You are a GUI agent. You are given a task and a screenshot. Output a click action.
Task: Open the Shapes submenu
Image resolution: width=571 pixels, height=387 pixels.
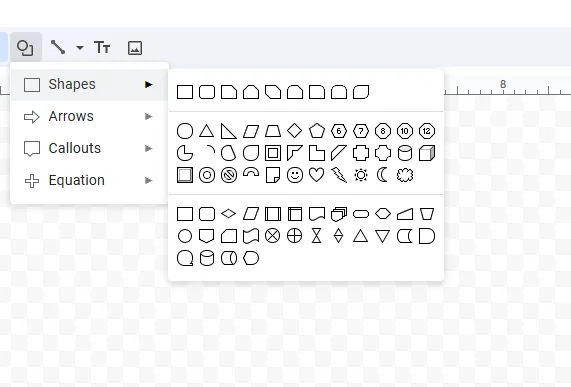click(x=89, y=84)
